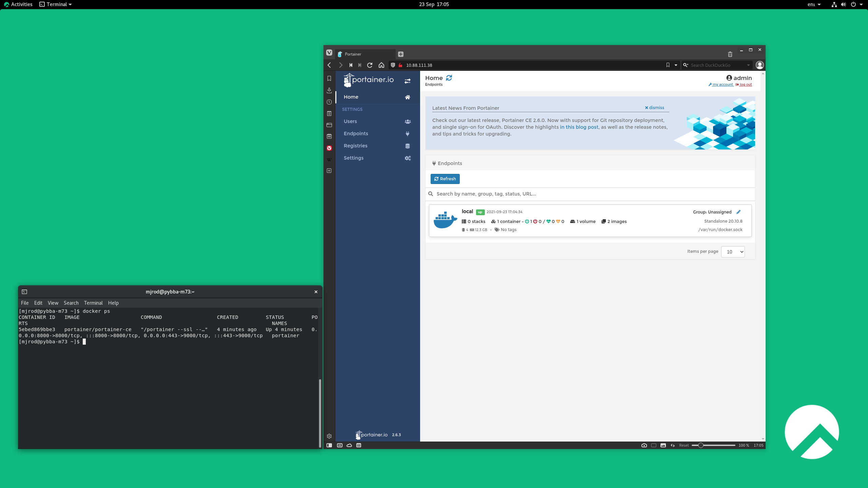This screenshot has height=488, width=868.
Task: Click the blue Refresh button
Action: [x=445, y=179]
